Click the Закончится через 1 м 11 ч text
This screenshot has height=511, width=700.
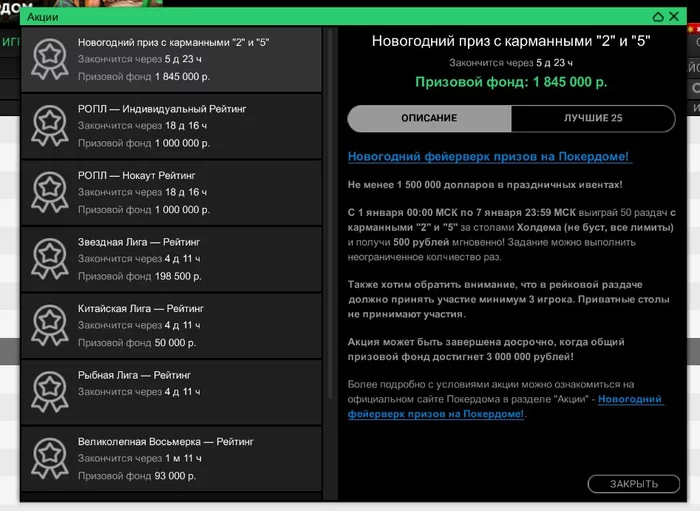click(140, 458)
